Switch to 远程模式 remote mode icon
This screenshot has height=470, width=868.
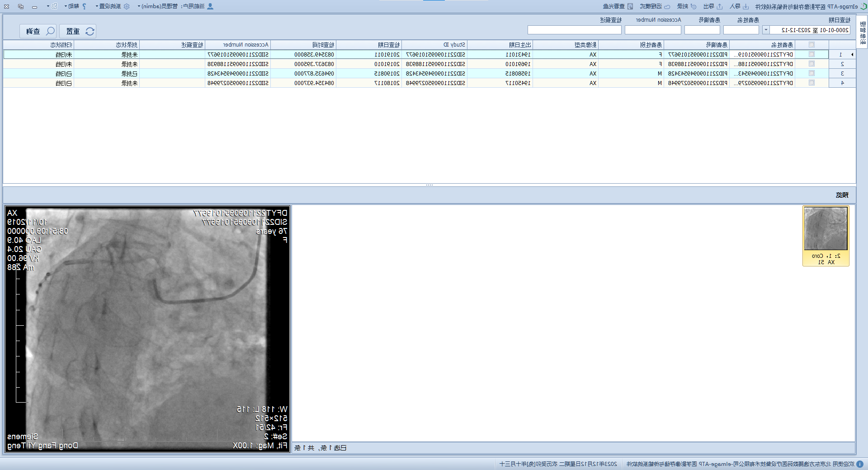coord(667,6)
